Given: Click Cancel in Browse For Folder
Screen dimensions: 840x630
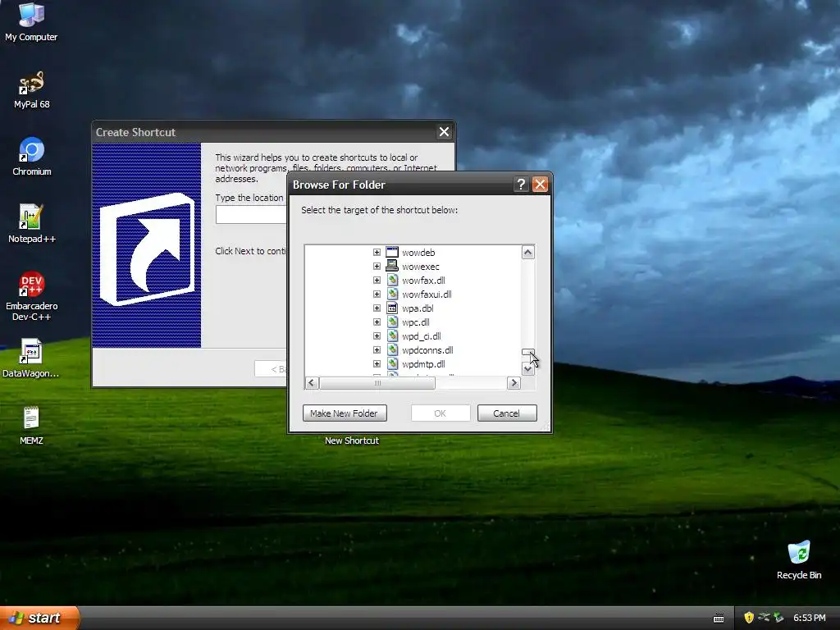Looking at the screenshot, I should [x=507, y=413].
